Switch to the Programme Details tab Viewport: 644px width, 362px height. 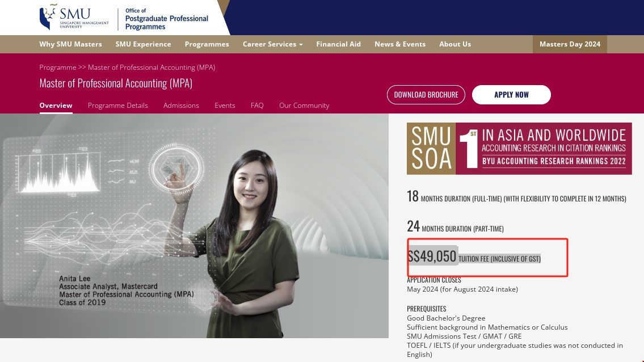pyautogui.click(x=117, y=105)
